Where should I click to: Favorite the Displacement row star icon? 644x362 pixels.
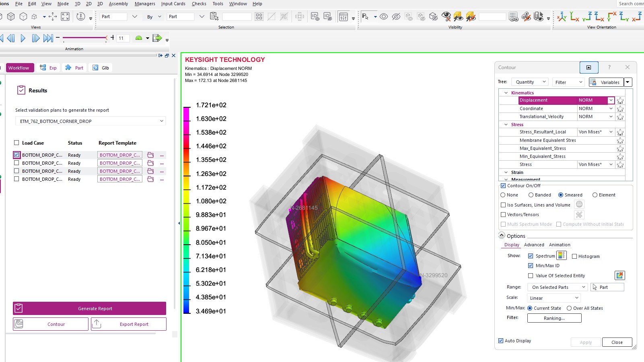(620, 100)
